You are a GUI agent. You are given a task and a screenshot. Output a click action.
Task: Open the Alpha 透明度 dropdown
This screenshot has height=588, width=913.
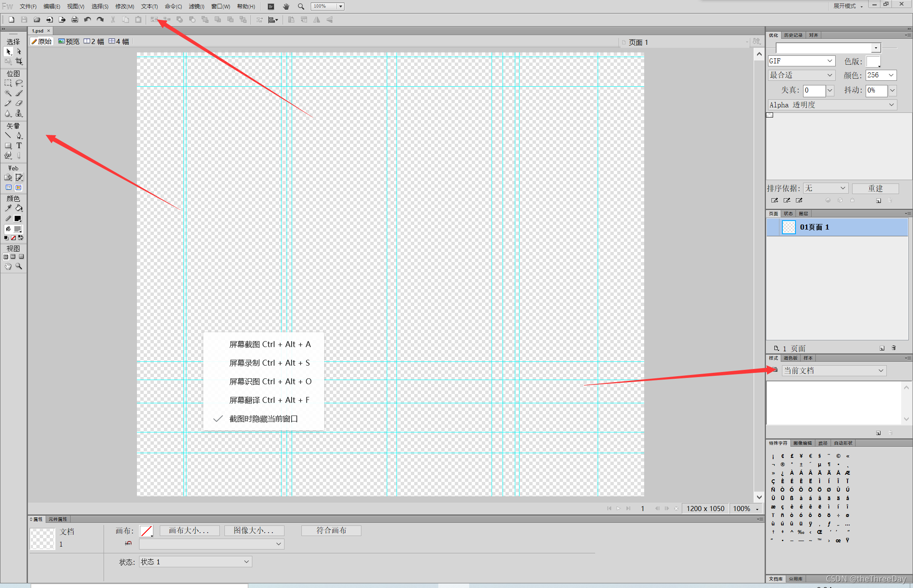coord(833,105)
